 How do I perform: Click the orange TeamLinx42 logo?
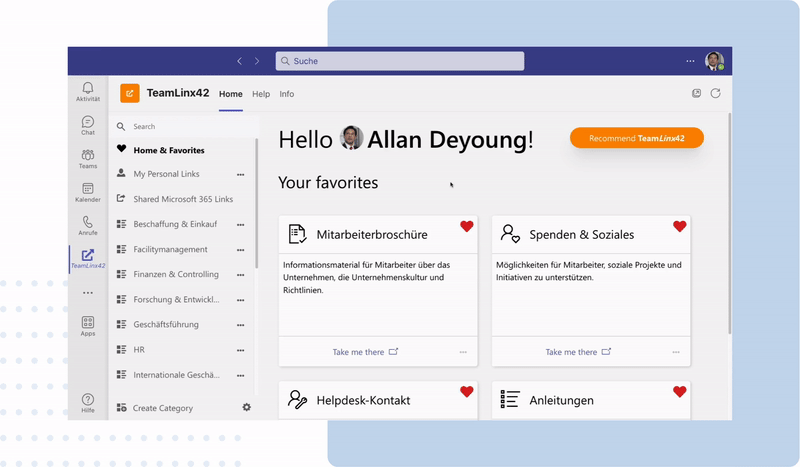[130, 93]
